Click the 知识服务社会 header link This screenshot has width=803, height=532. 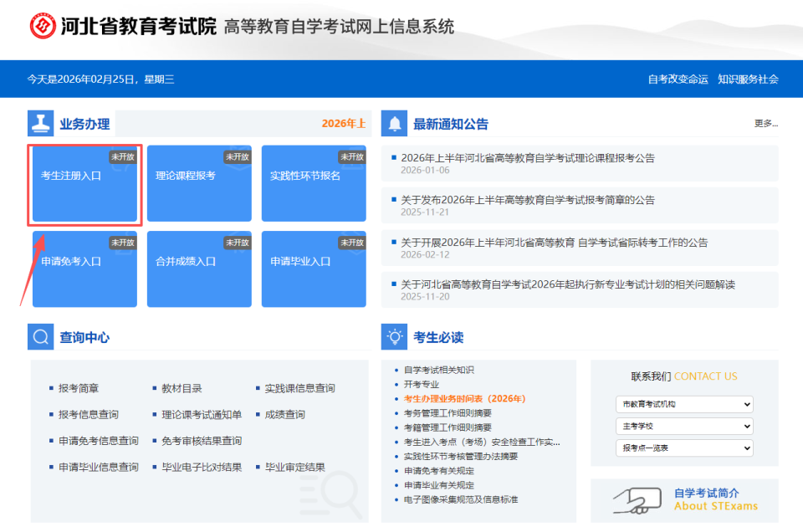749,79
